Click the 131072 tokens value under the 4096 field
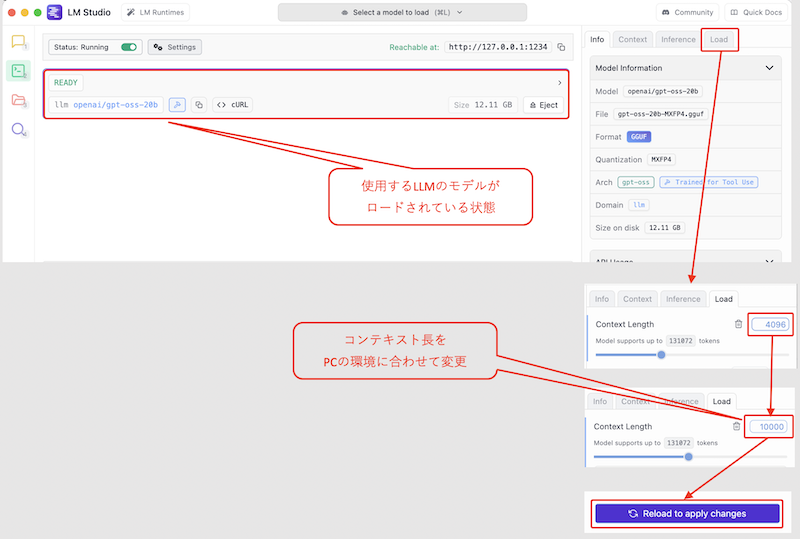 pos(681,341)
